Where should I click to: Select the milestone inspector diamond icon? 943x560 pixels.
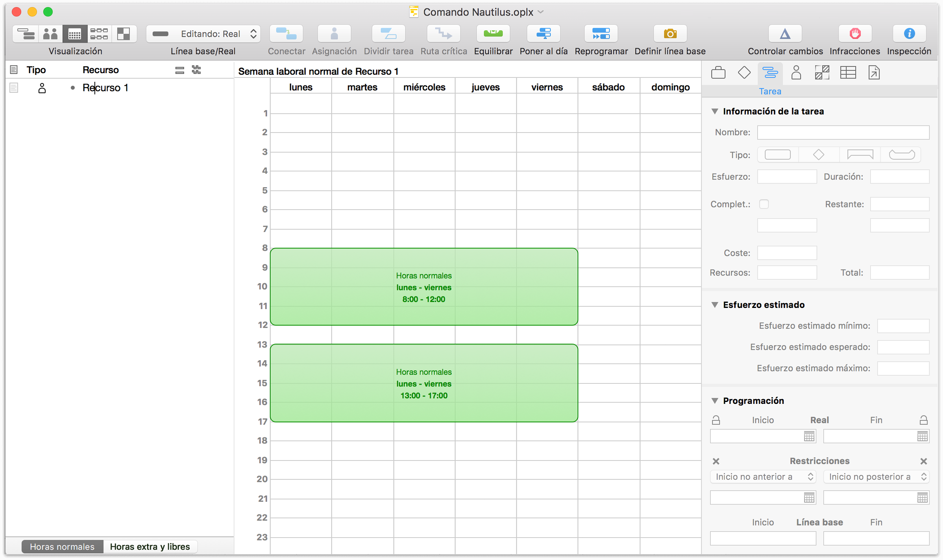[744, 72]
